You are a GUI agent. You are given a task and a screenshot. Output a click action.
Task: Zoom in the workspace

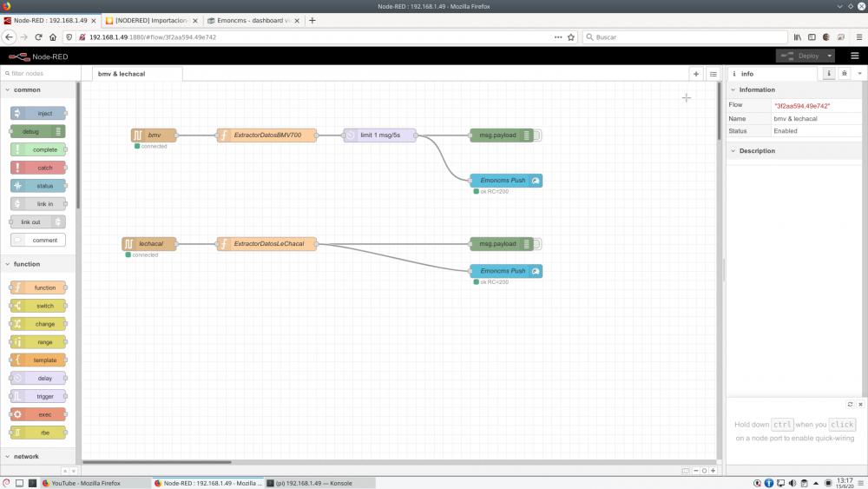tap(713, 471)
